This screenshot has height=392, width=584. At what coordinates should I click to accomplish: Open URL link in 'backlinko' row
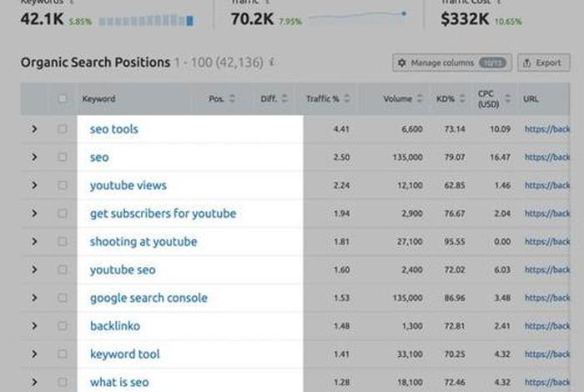coord(547,326)
